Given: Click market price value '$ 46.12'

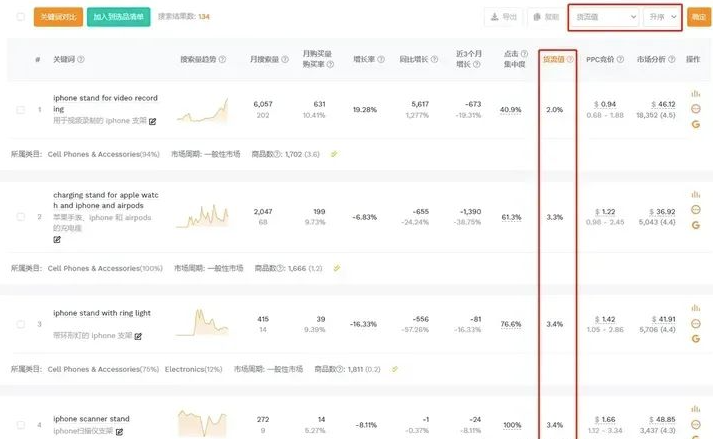Looking at the screenshot, I should 663,104.
